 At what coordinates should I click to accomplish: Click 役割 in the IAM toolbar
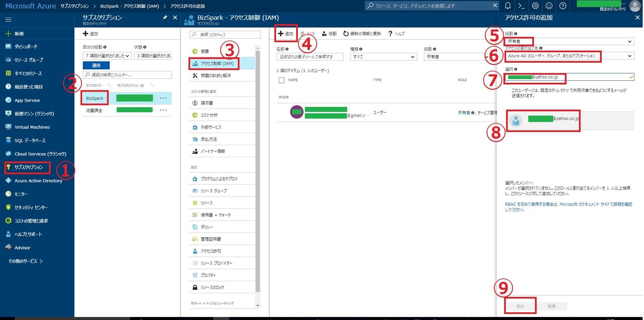(329, 34)
